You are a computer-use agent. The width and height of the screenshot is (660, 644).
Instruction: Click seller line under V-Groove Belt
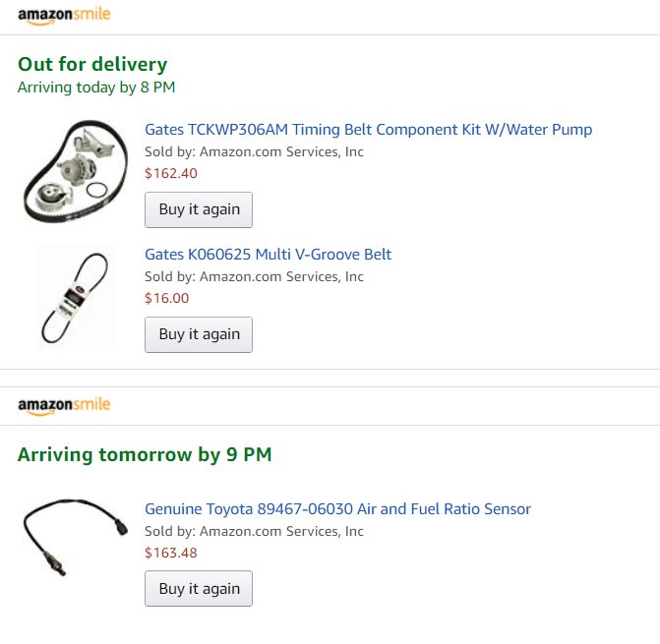[x=254, y=276]
